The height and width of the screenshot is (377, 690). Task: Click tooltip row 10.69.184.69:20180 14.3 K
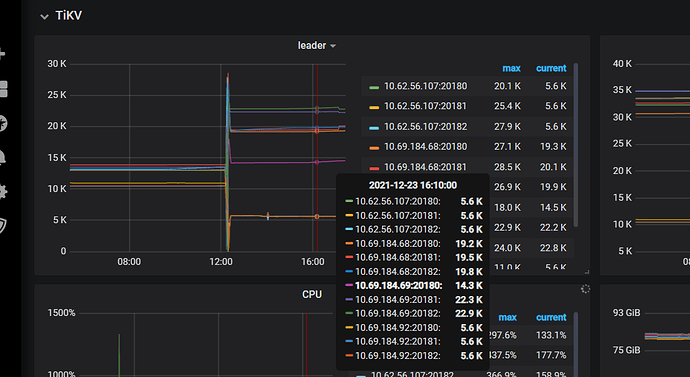click(x=414, y=285)
